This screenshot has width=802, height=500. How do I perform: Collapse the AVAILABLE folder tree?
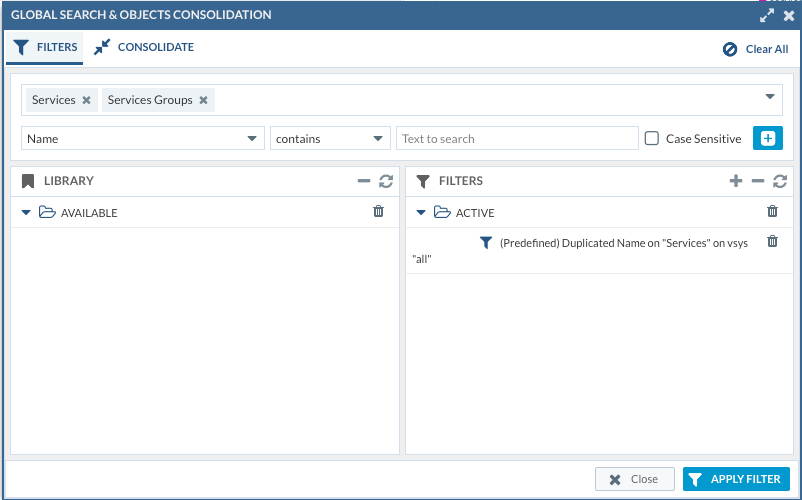pyautogui.click(x=26, y=213)
